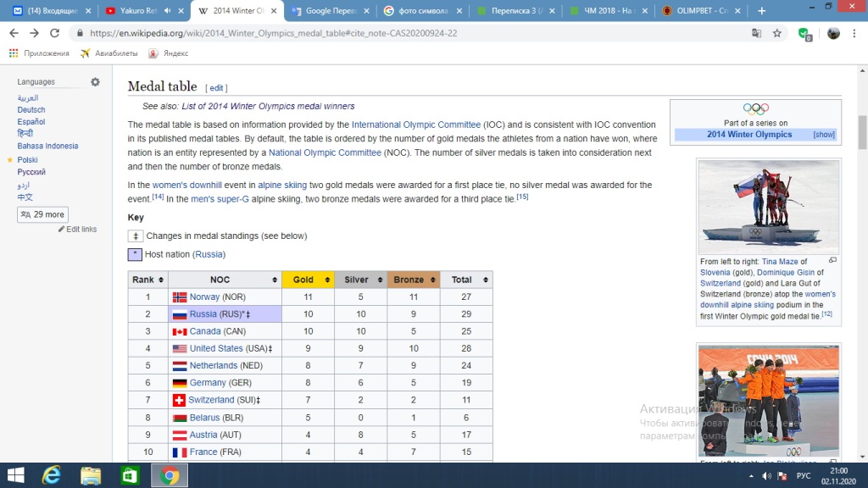Expand the 29 more languages list
This screenshot has height=488, width=868.
(x=42, y=214)
